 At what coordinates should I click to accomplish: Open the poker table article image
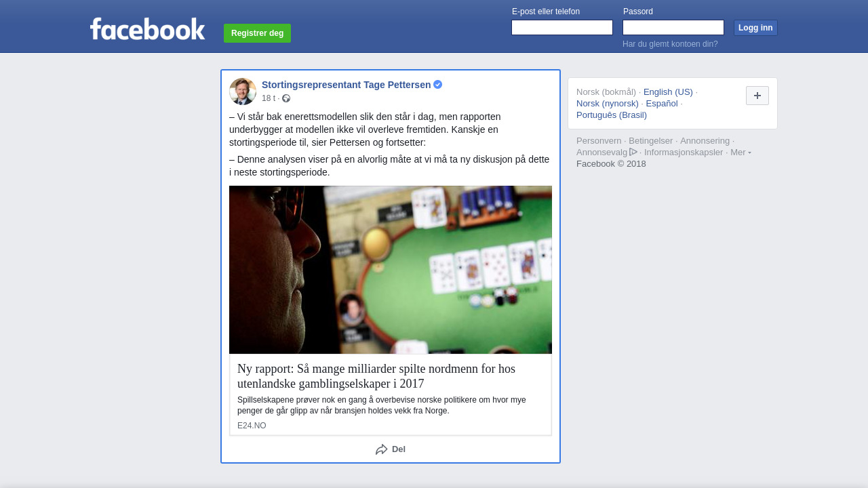click(x=391, y=270)
